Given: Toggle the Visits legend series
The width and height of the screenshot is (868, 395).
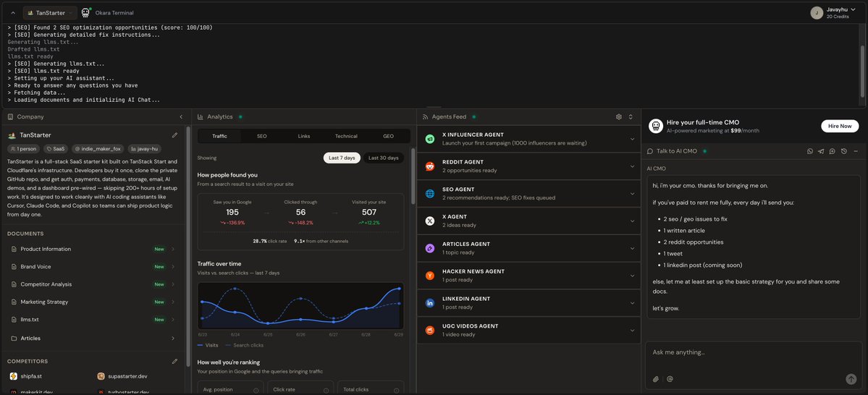Looking at the screenshot, I should [208, 345].
